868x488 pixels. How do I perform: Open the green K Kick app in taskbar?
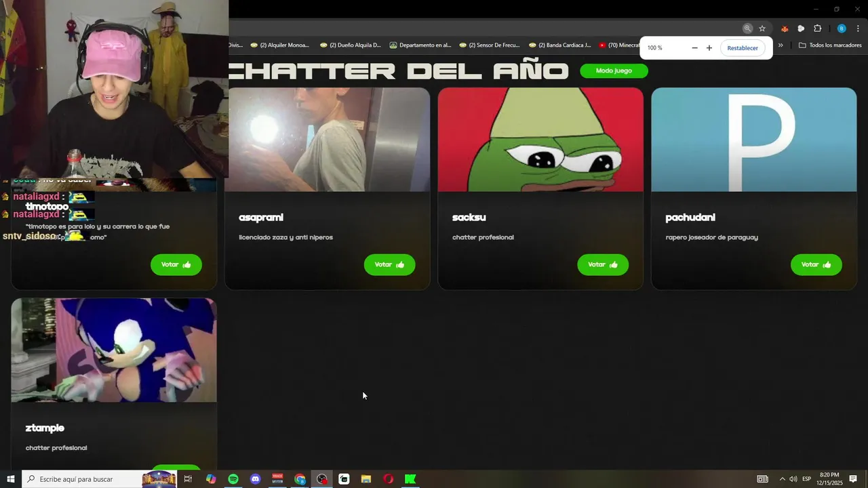click(x=410, y=479)
